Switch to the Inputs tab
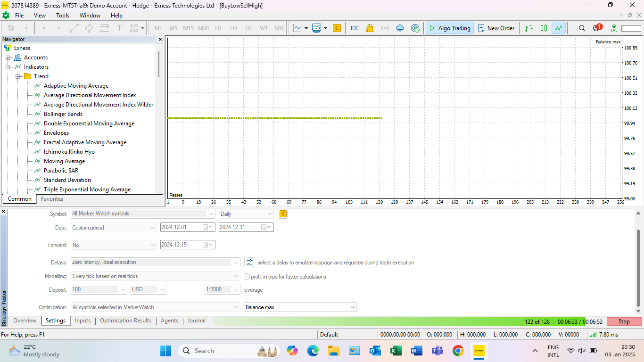 [x=83, y=321]
